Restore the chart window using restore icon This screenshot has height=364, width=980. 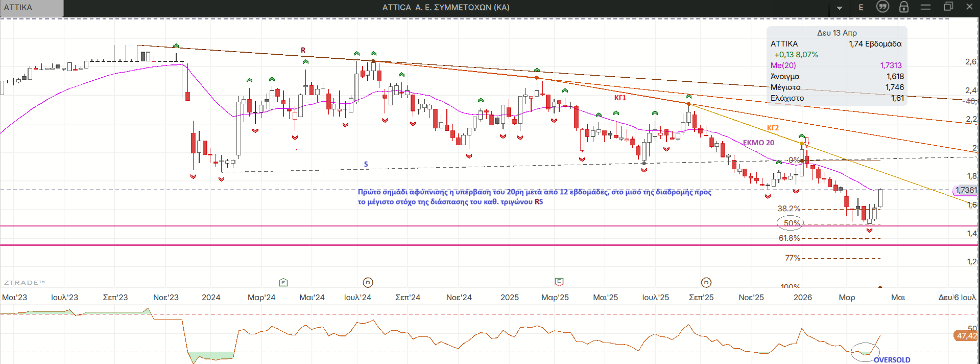pyautogui.click(x=948, y=7)
